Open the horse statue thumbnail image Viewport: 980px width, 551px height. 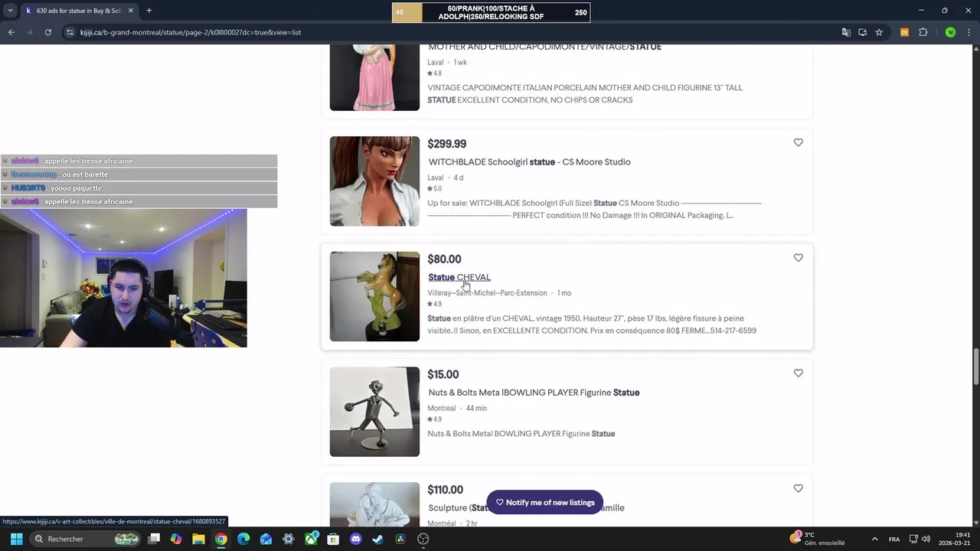374,296
